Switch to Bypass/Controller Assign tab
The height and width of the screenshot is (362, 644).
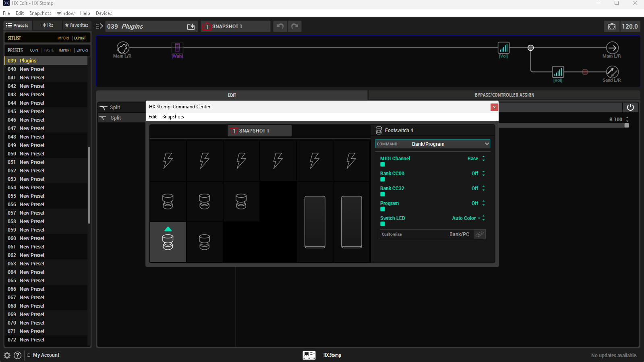point(504,95)
